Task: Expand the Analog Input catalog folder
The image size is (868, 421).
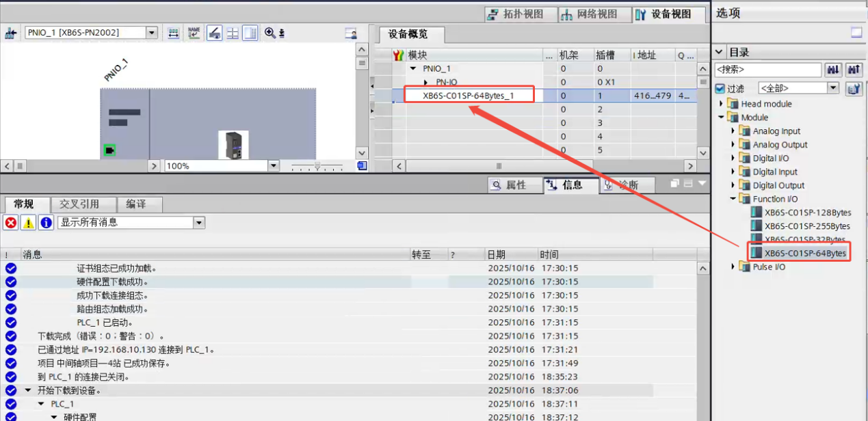Action: point(733,131)
